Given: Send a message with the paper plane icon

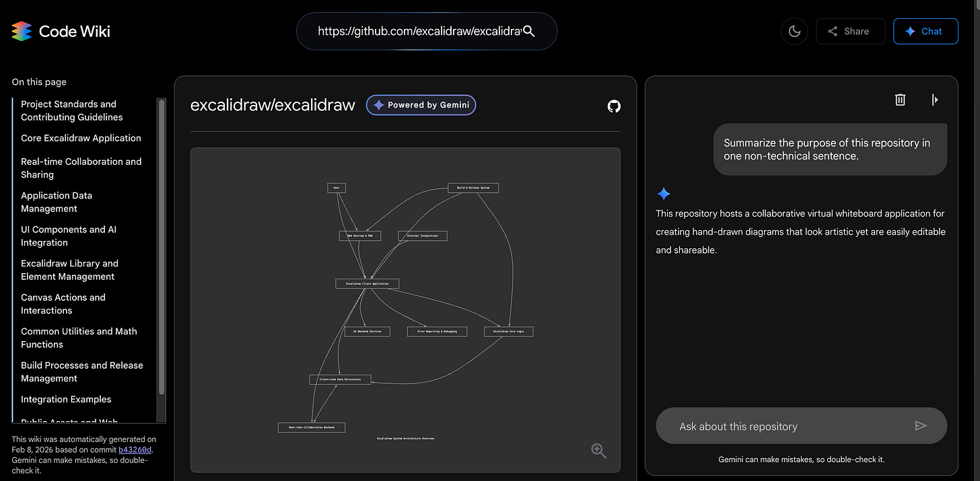Looking at the screenshot, I should [921, 425].
